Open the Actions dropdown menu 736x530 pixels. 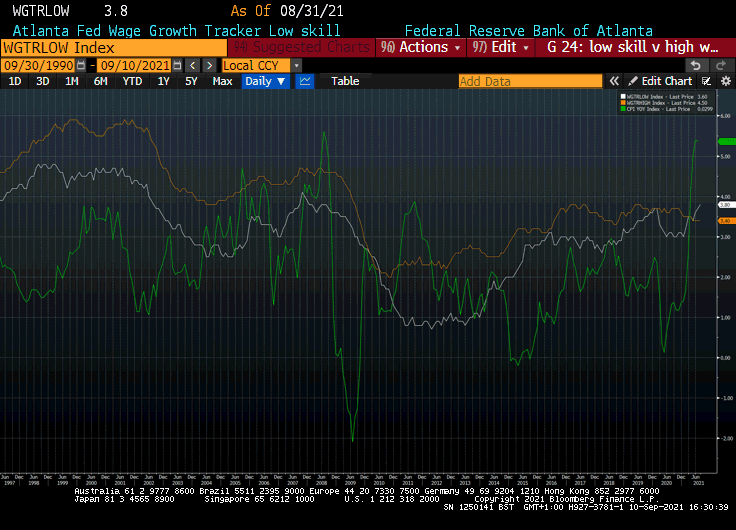pyautogui.click(x=423, y=47)
